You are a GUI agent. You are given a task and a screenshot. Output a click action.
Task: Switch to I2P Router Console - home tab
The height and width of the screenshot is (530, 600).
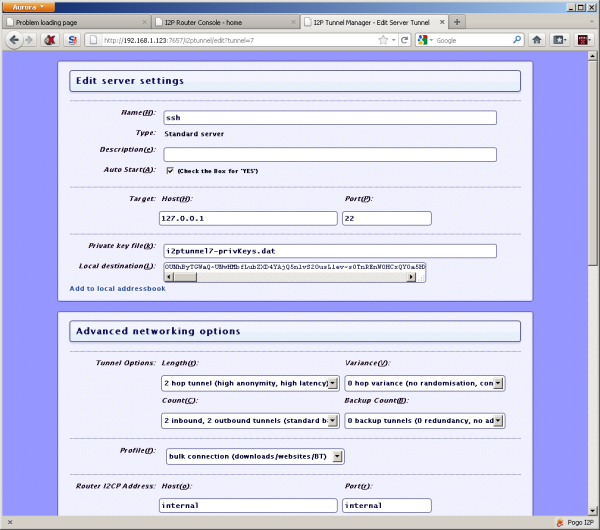click(226, 22)
